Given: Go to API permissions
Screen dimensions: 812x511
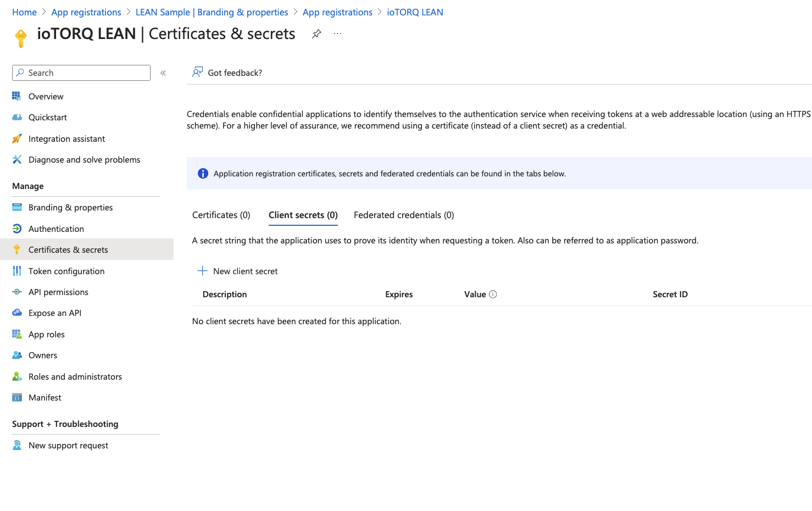Looking at the screenshot, I should 58,292.
